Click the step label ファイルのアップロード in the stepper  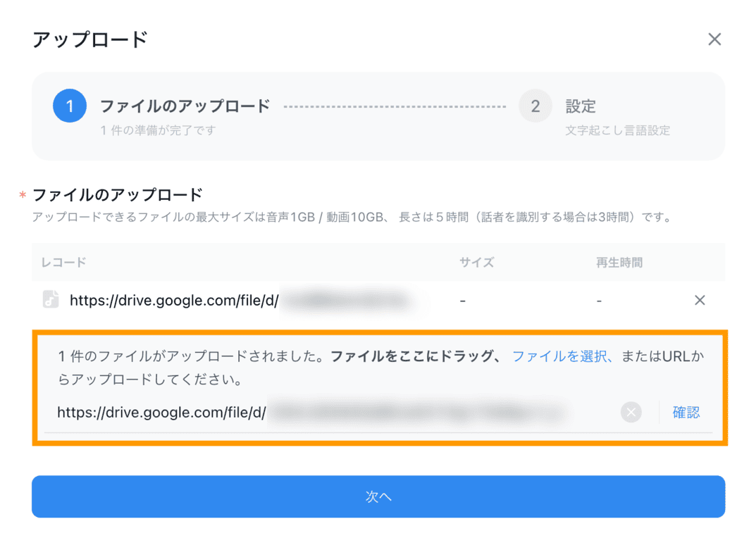(185, 106)
